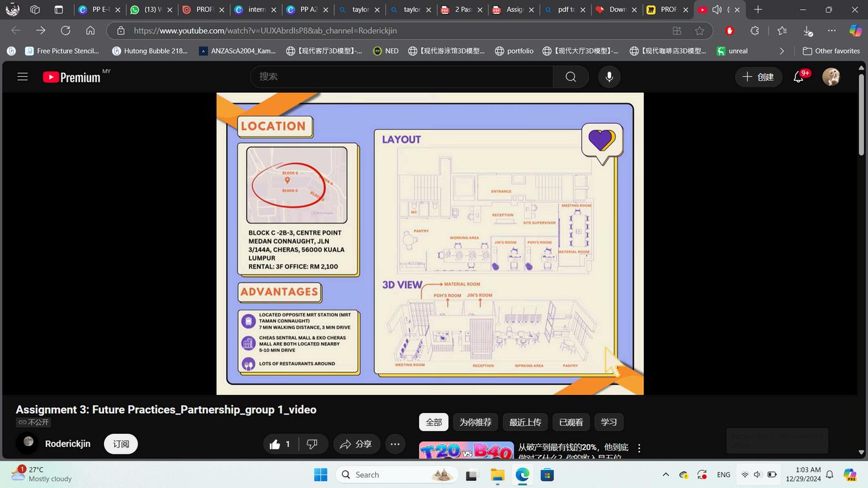Open the Other favorites folder
Screen dimensions: 868x488
[x=831, y=51]
